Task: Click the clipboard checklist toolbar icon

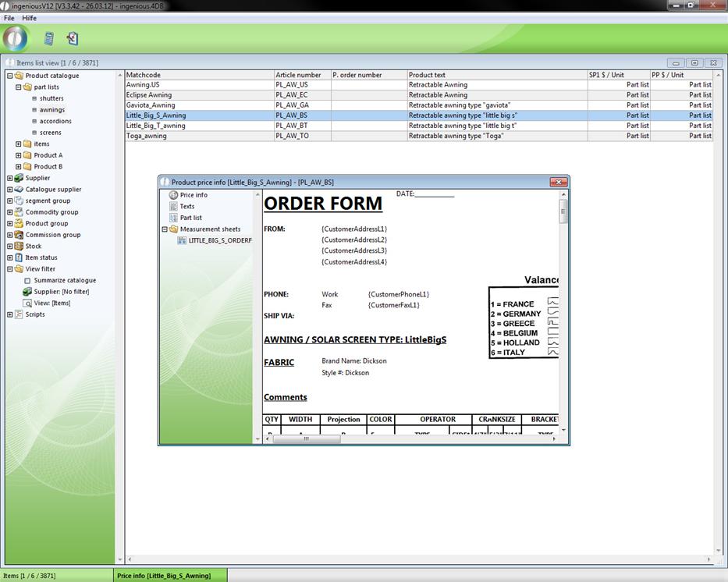Action: (72, 38)
